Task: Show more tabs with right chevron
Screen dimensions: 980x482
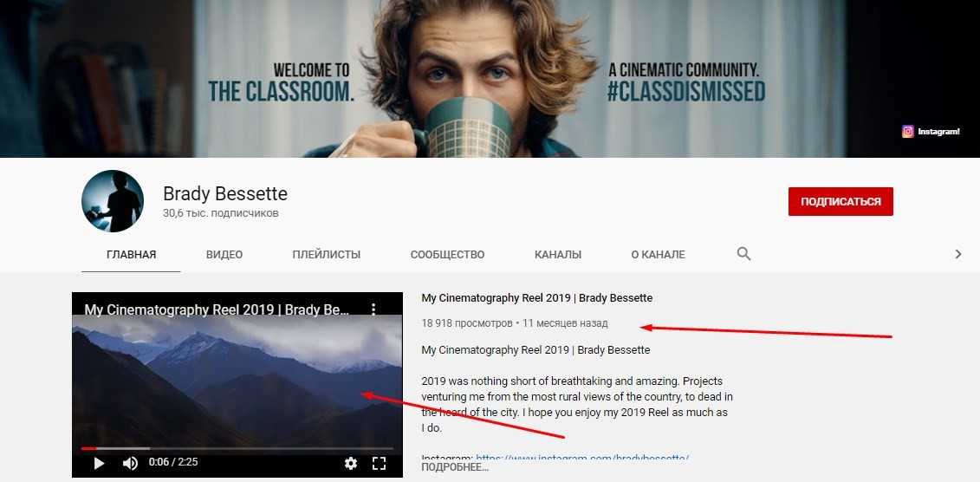Action: point(957,254)
